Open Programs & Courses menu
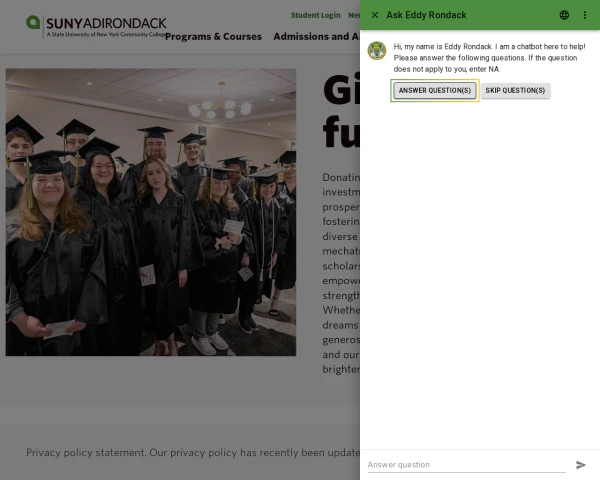The image size is (600, 480). pyautogui.click(x=214, y=36)
